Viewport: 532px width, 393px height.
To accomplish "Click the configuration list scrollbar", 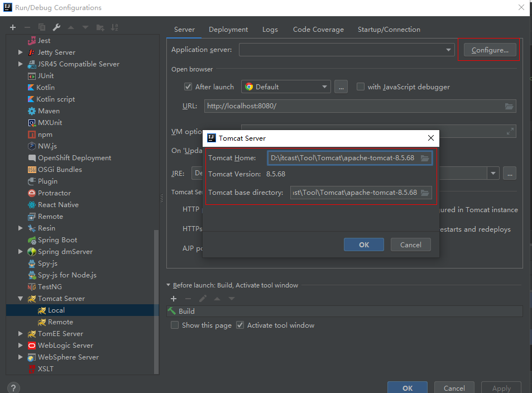I will click(x=156, y=302).
